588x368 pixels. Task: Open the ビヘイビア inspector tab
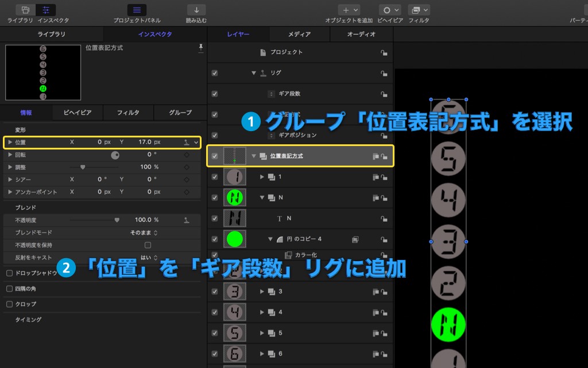click(x=78, y=113)
